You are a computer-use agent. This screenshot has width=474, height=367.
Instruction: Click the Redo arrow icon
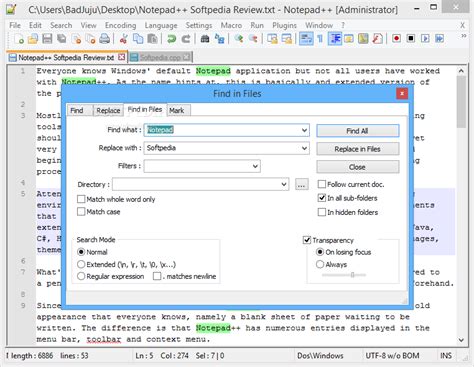point(186,39)
